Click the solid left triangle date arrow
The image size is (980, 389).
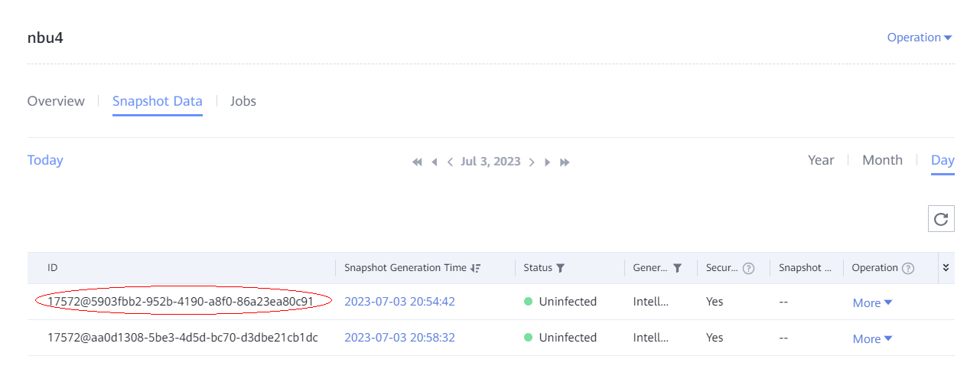coord(434,162)
